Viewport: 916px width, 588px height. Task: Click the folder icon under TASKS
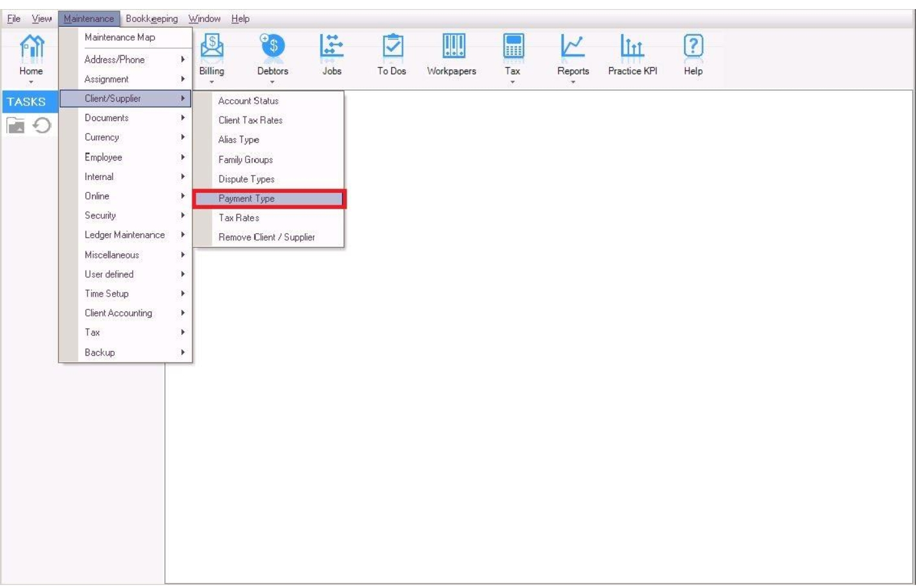[x=16, y=126]
